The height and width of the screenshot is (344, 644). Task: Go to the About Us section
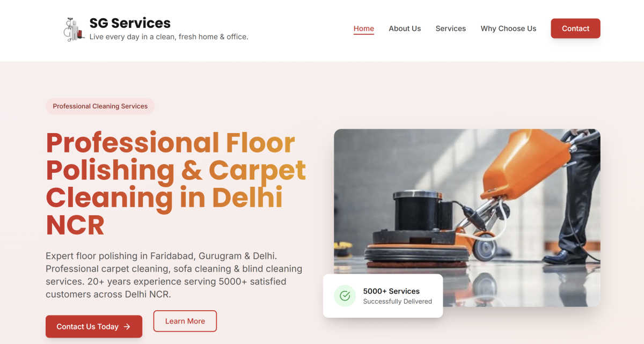click(x=405, y=28)
